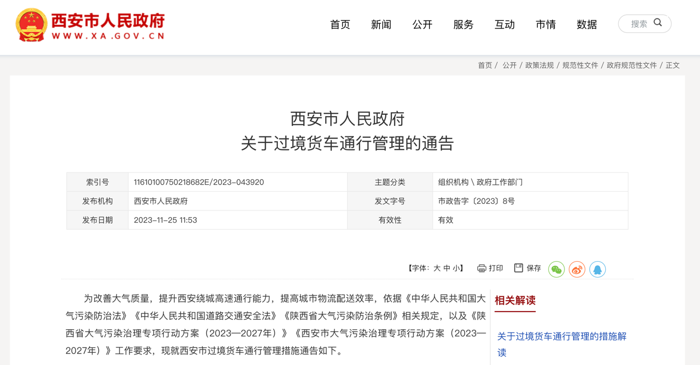This screenshot has height=365, width=700.
Task: Set font size to 大
Action: tap(437, 268)
